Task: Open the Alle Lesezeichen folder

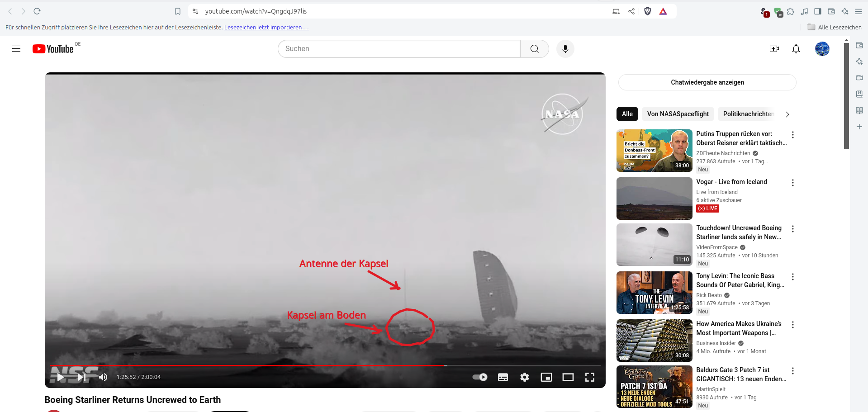Action: [x=835, y=27]
